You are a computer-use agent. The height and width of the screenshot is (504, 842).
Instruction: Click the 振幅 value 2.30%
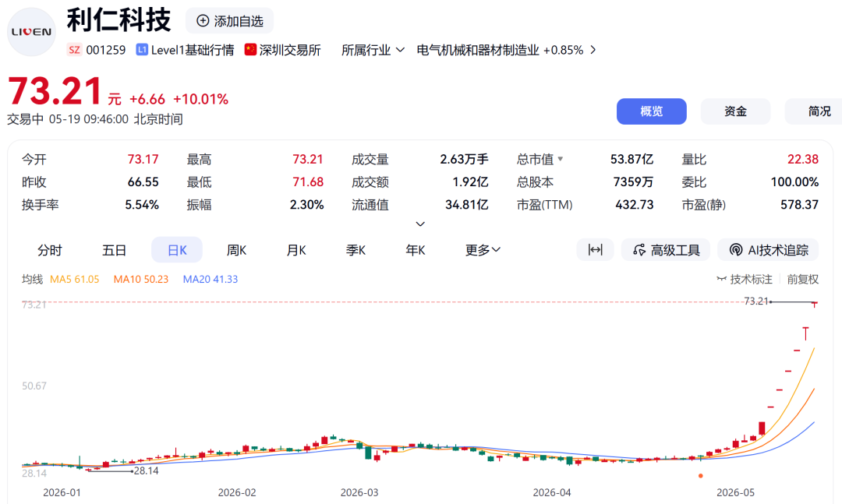coord(306,205)
